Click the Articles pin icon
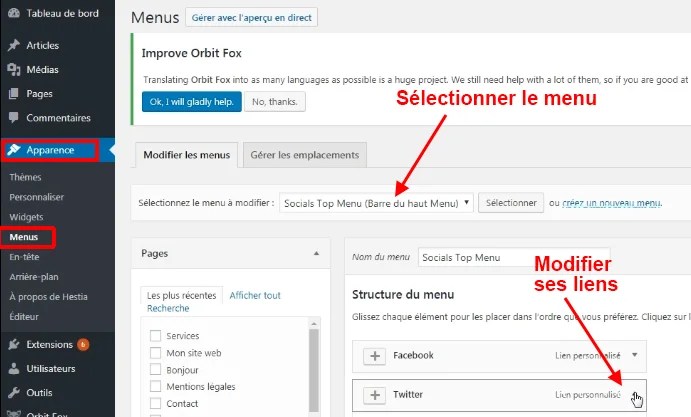The height and width of the screenshot is (417, 691). [13, 46]
